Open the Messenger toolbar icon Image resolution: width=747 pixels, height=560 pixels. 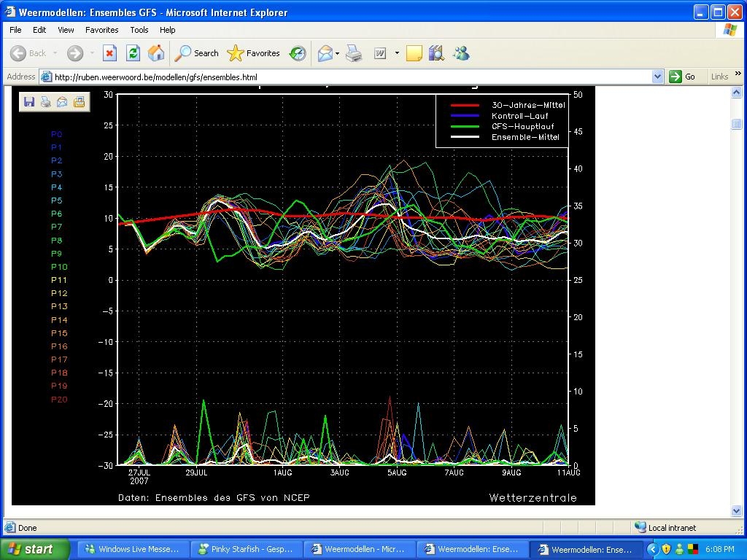461,53
